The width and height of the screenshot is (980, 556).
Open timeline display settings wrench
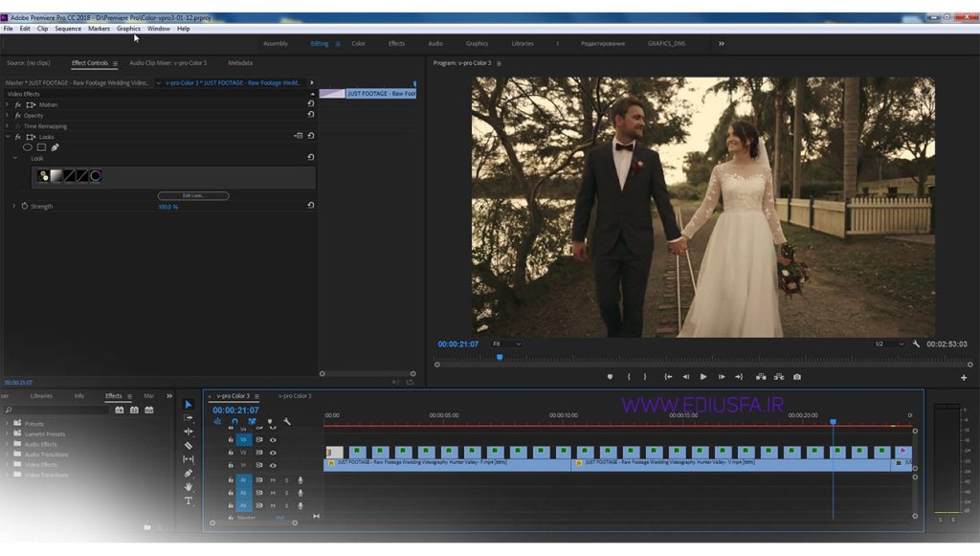click(287, 422)
